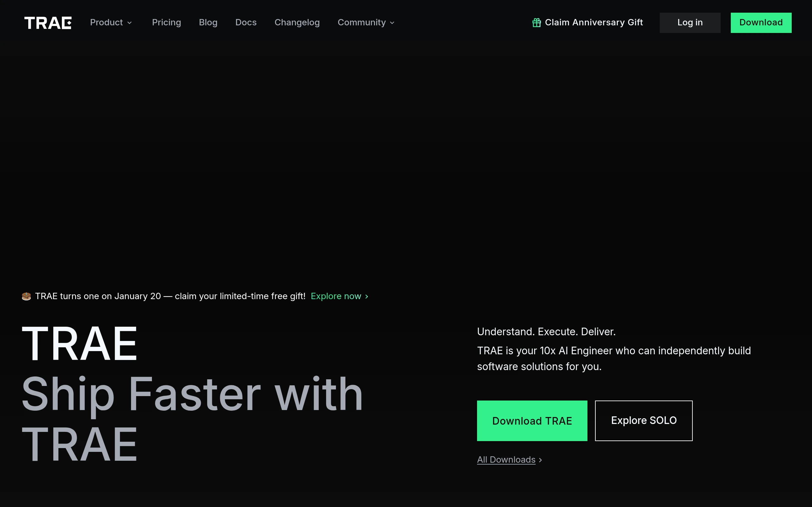
Task: Click the Explore now link
Action: pyautogui.click(x=336, y=296)
